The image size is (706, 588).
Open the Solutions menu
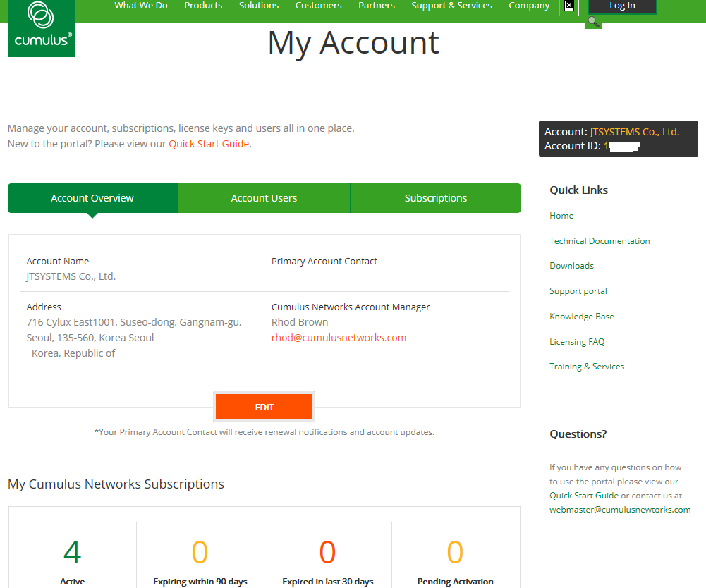coord(259,6)
